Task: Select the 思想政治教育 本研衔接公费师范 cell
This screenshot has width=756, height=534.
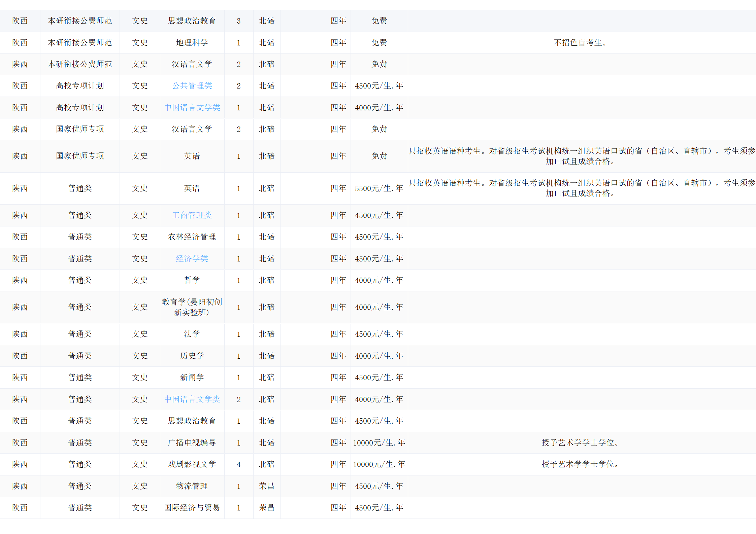Action: click(192, 21)
